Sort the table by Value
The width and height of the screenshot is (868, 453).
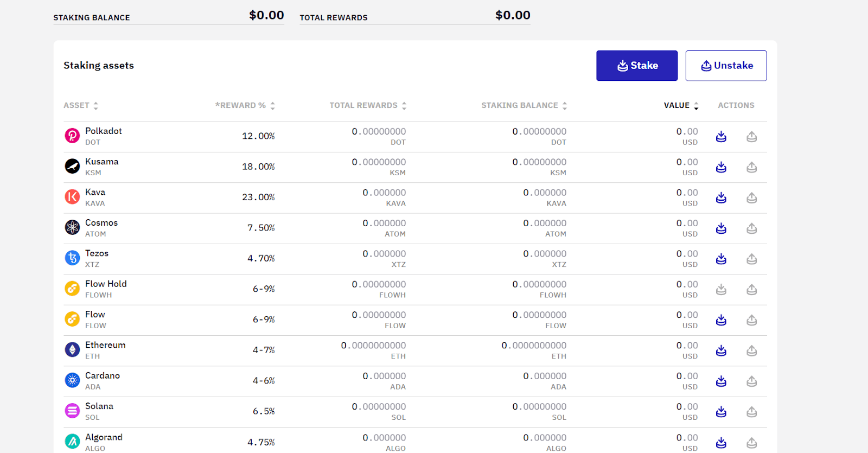click(681, 106)
